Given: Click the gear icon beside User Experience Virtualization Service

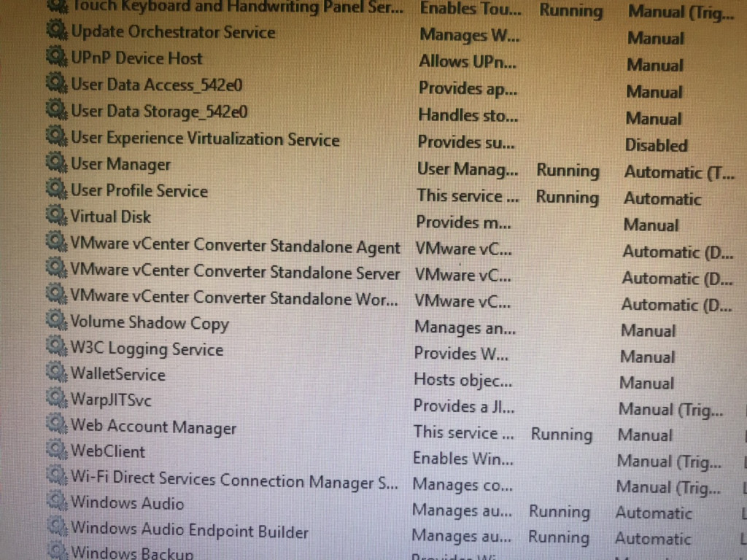Looking at the screenshot, I should coord(57,136).
